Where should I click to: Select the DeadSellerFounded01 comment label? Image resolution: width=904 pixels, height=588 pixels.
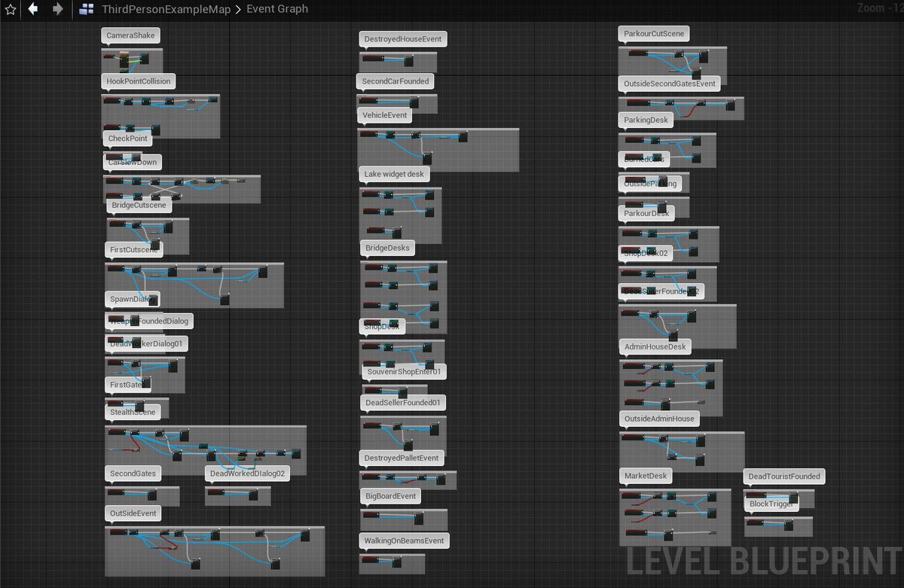click(403, 403)
